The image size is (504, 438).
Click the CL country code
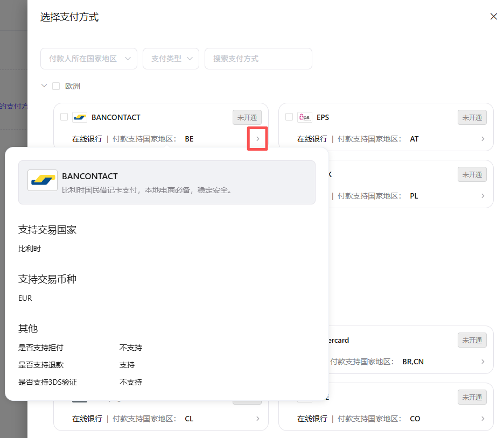[x=189, y=419]
